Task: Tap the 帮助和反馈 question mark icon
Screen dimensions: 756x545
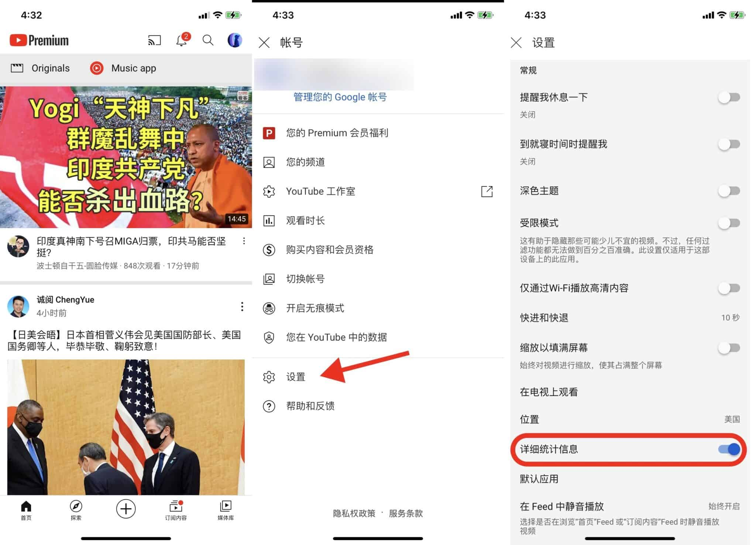Action: click(269, 406)
